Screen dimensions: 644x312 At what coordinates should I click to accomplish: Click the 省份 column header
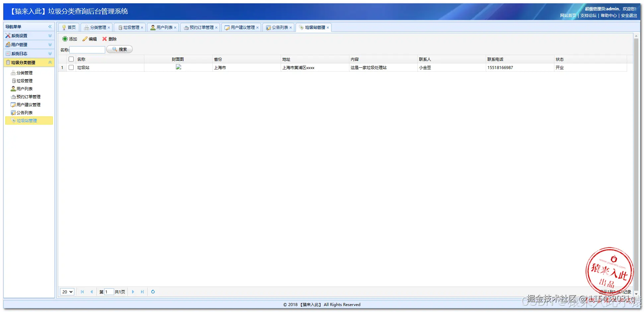[x=247, y=59]
